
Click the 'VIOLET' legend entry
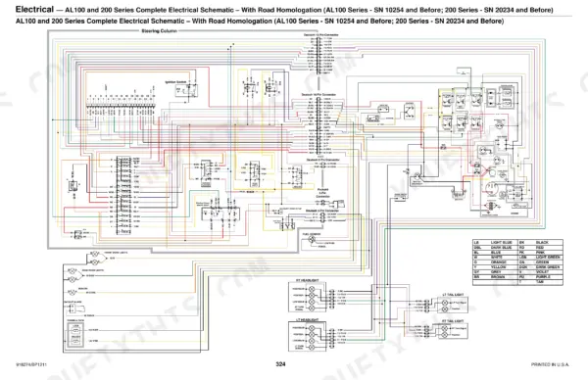click(542, 271)
